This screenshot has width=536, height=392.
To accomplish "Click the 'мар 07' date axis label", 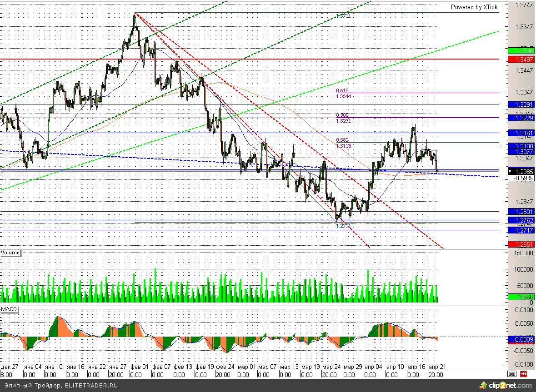I will point(267,367).
